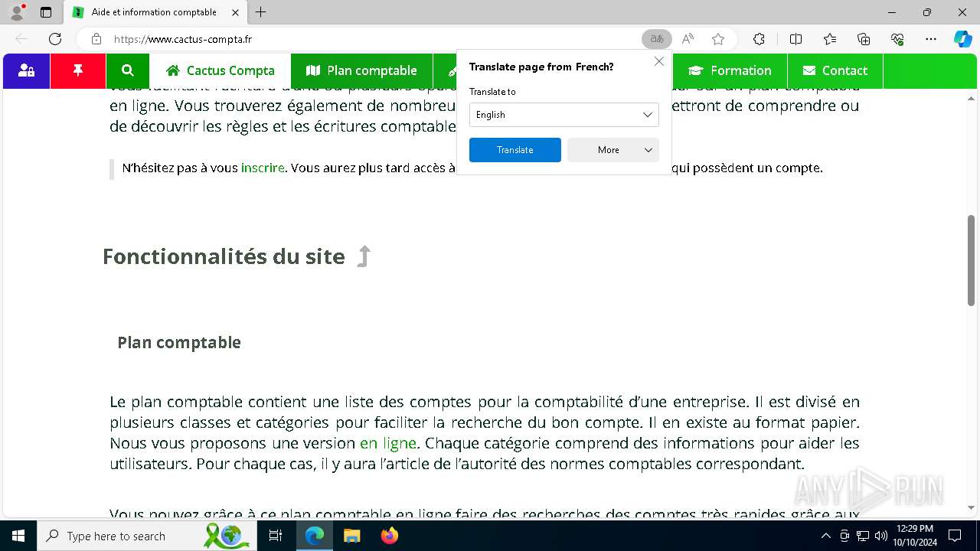
Task: Open the Copilot sidebar icon
Action: coord(962,39)
